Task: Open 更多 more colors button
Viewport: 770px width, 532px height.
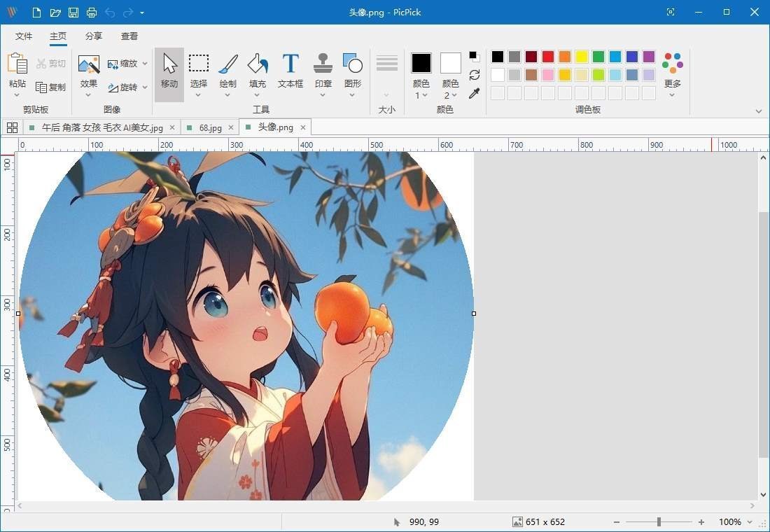Action: click(x=673, y=71)
